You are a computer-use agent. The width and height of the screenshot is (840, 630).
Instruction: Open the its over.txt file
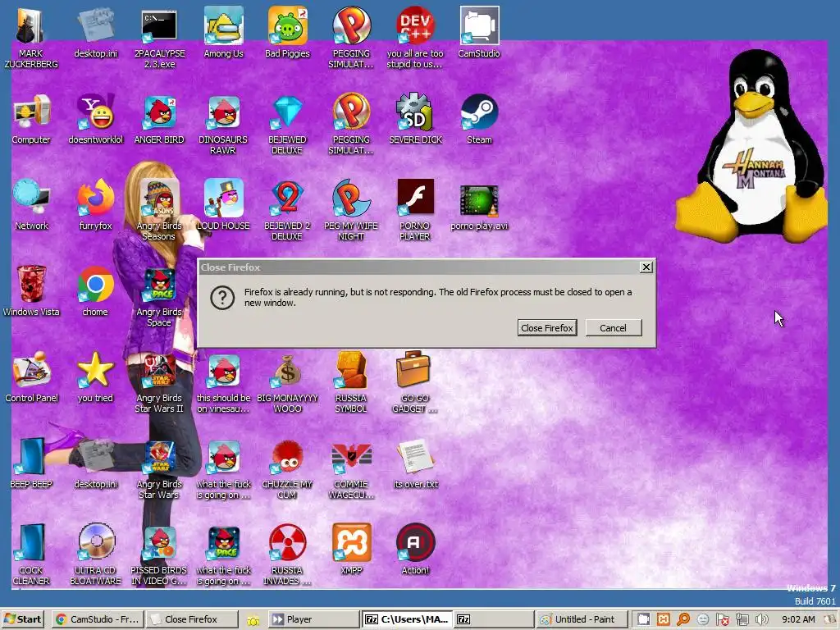pyautogui.click(x=416, y=463)
